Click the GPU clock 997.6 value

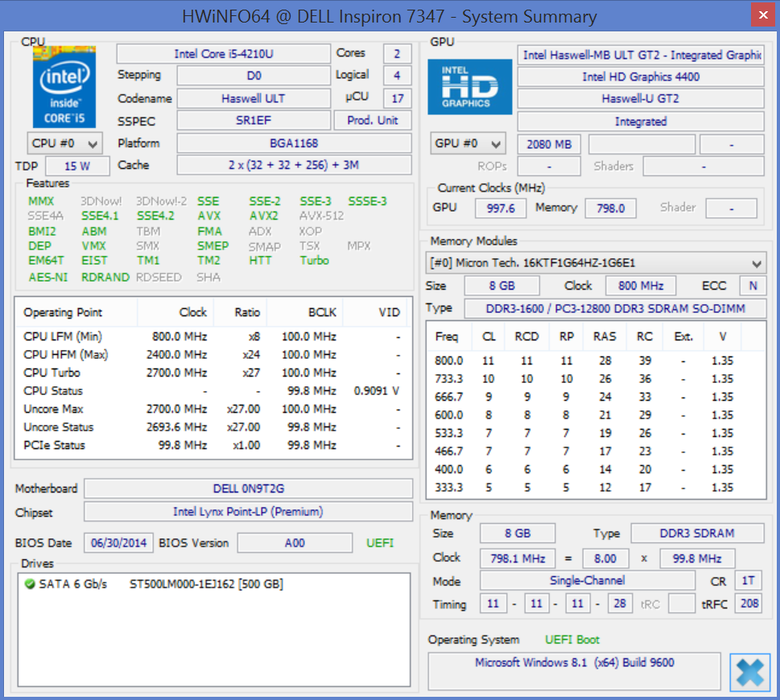501,208
